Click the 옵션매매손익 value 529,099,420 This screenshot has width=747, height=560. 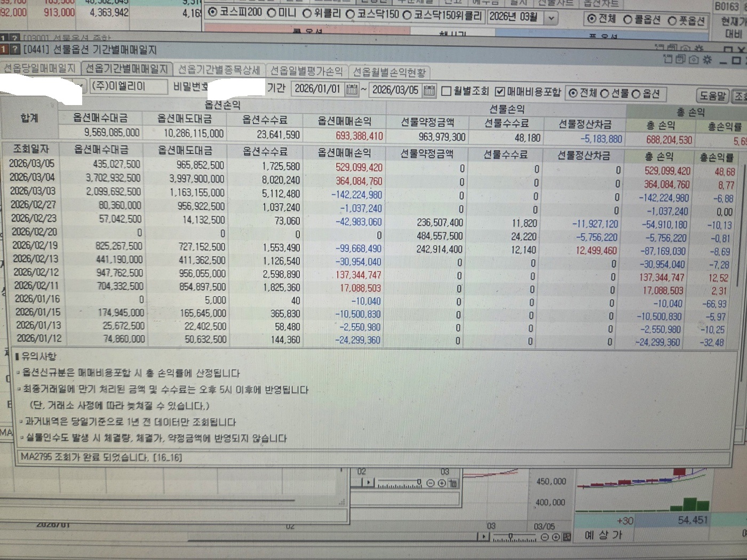(359, 167)
